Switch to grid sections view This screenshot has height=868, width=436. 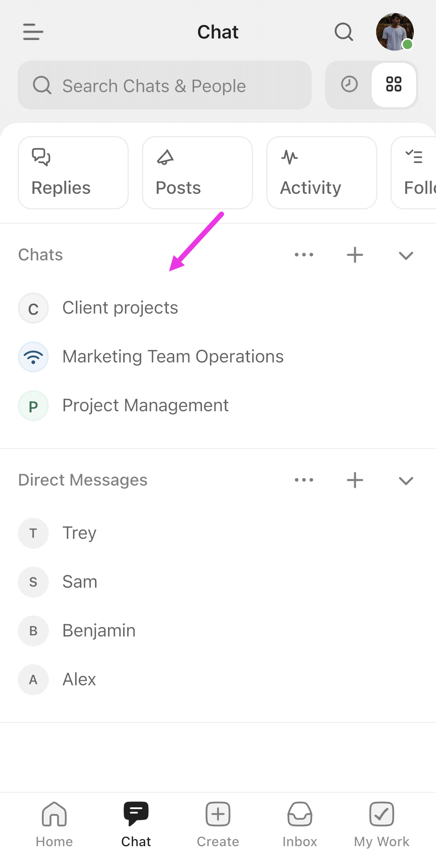[393, 84]
